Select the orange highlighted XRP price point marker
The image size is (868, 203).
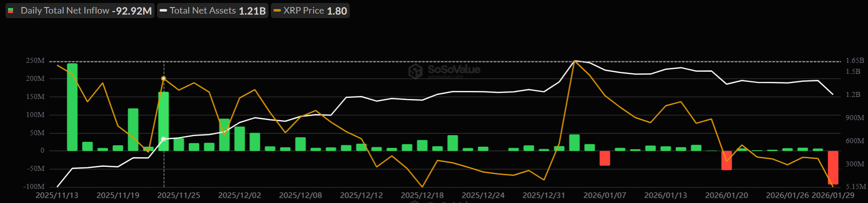click(164, 79)
